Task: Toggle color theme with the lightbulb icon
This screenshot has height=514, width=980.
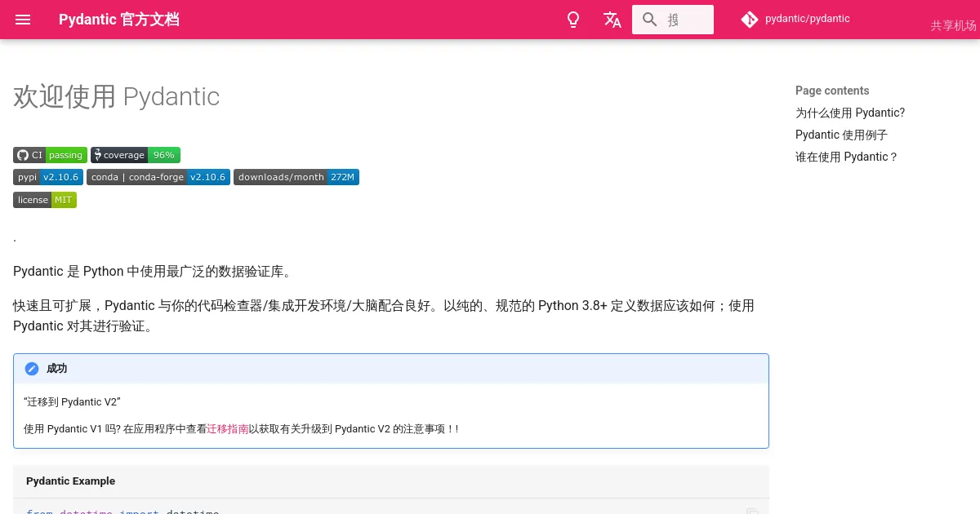Action: point(573,20)
